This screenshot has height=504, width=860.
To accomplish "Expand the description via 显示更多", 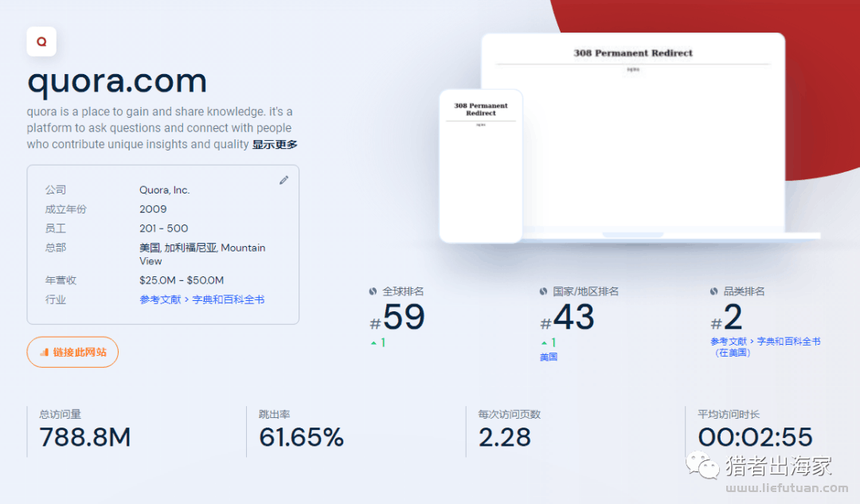I will pyautogui.click(x=275, y=144).
